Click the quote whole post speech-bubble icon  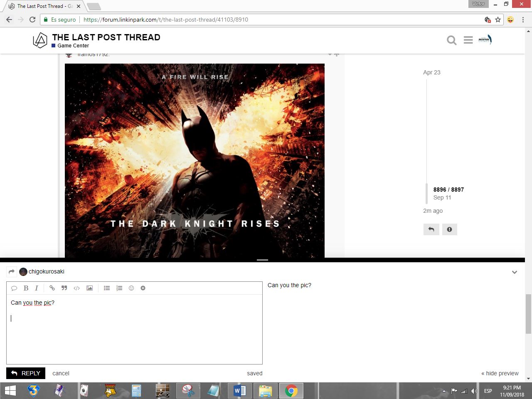(14, 288)
